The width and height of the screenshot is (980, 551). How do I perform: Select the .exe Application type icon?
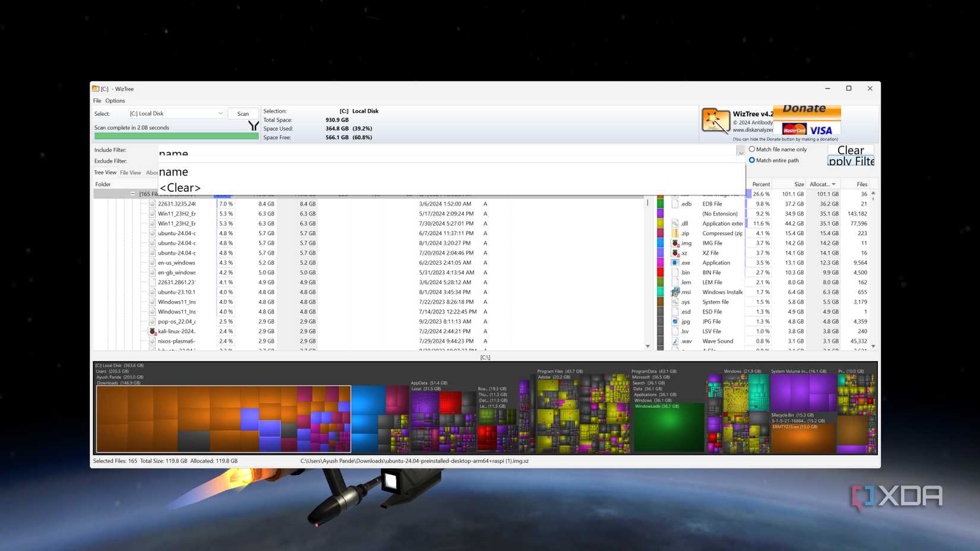coord(675,262)
